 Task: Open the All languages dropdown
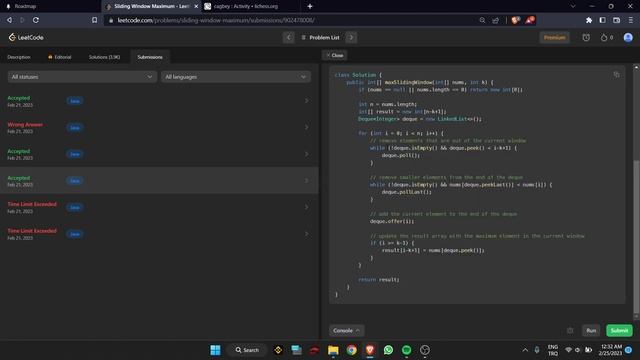pyautogui.click(x=236, y=77)
